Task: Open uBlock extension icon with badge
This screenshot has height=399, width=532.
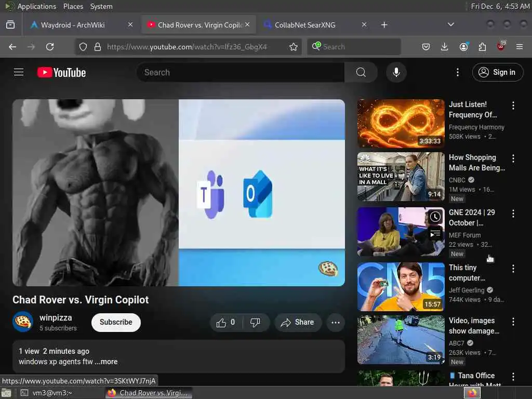Action: pos(501,46)
